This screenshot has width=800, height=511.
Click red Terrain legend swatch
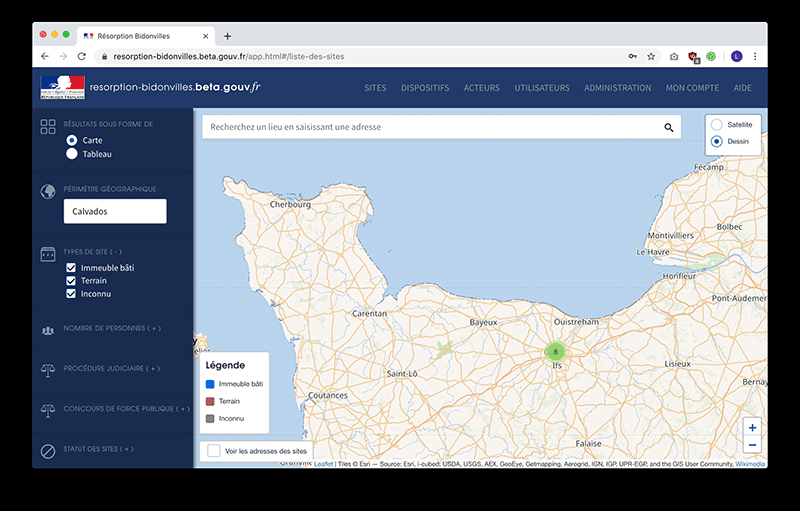[x=210, y=401]
